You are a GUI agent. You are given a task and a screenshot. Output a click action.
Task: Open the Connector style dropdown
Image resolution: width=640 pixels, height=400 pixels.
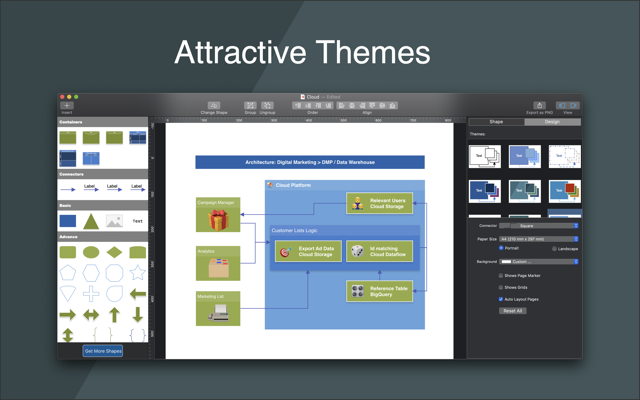click(x=539, y=226)
